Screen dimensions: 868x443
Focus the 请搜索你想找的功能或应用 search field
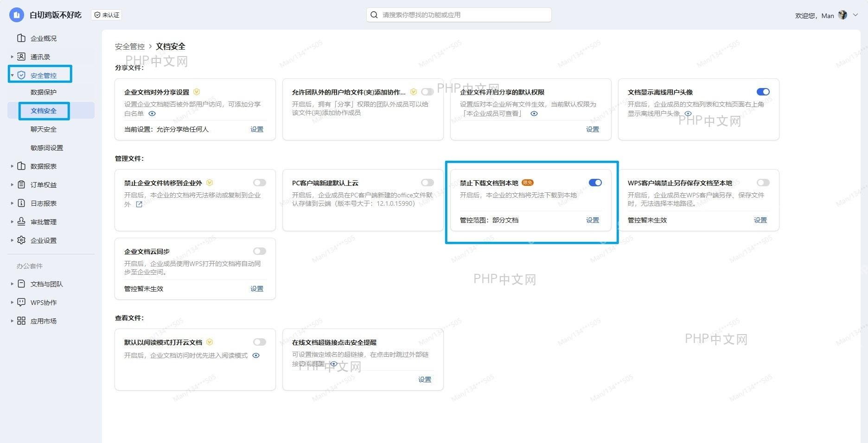459,15
